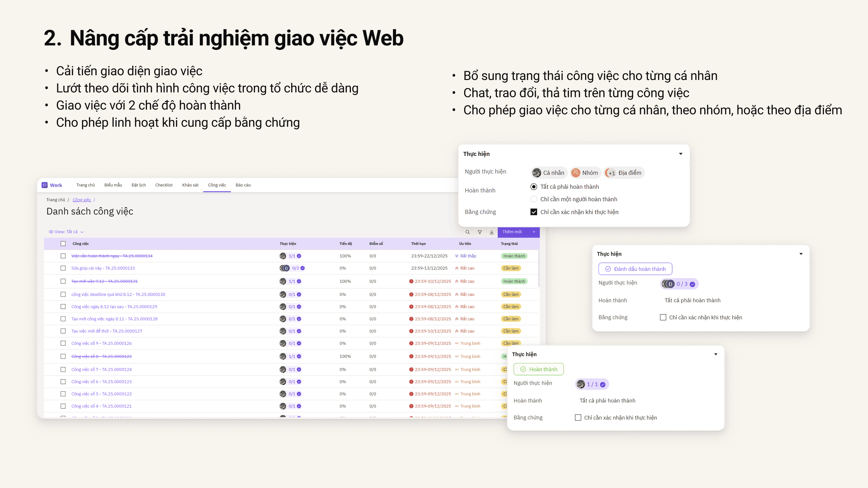Tick the header select-all checkbox in the table
Image resolution: width=868 pixels, height=488 pixels.
click(x=63, y=244)
